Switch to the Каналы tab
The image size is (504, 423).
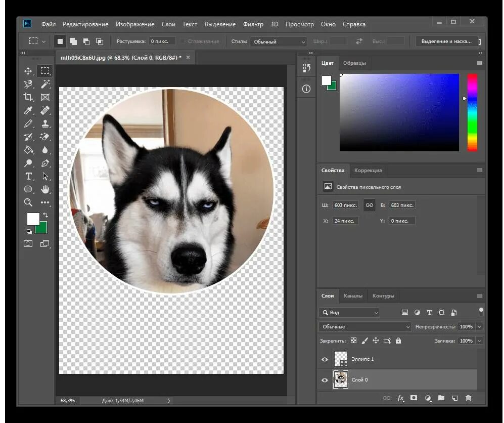point(353,295)
